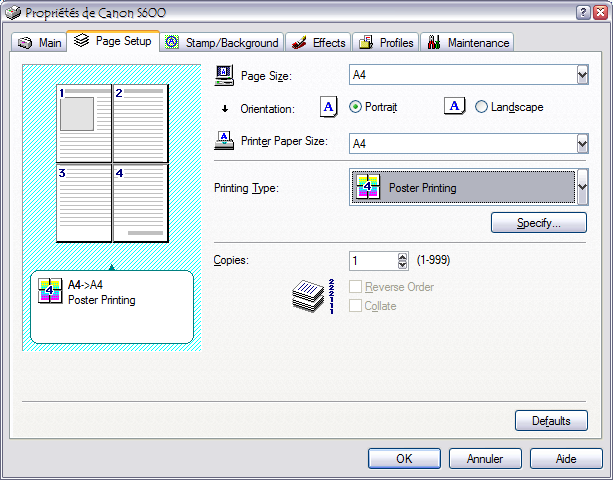
Task: Open the Printer Paper Size dropdown
Action: (583, 144)
